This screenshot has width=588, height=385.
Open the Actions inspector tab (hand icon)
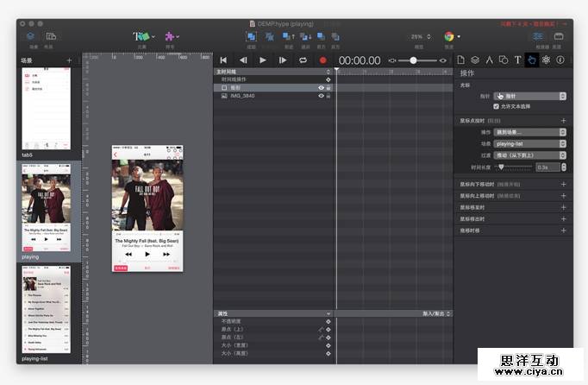(531, 60)
